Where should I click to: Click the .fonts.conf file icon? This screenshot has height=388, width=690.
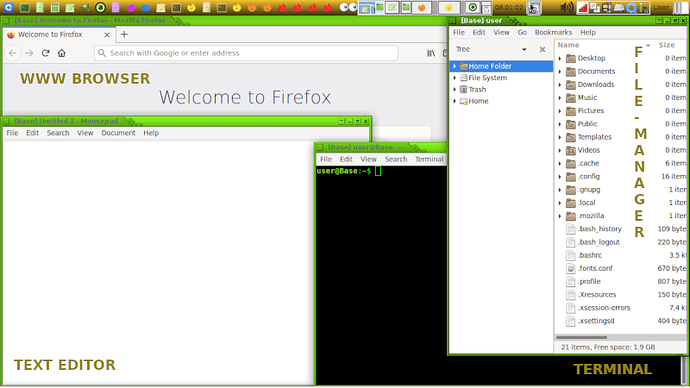571,268
